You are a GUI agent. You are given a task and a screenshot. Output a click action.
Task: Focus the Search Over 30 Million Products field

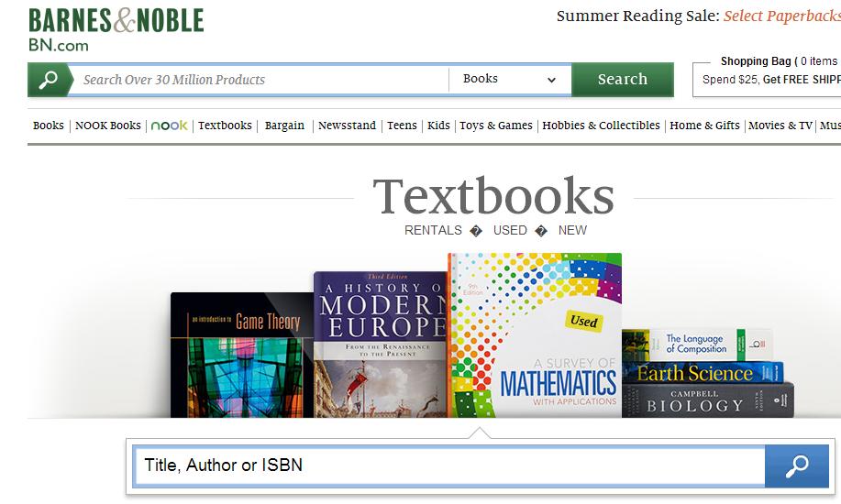coord(259,80)
